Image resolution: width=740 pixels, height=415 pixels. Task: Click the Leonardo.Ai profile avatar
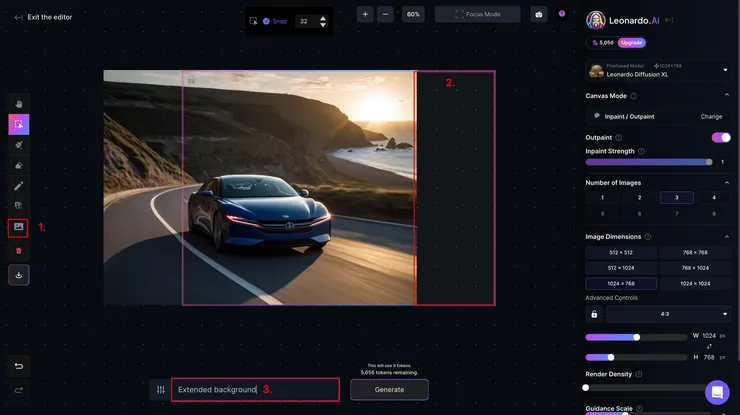596,20
